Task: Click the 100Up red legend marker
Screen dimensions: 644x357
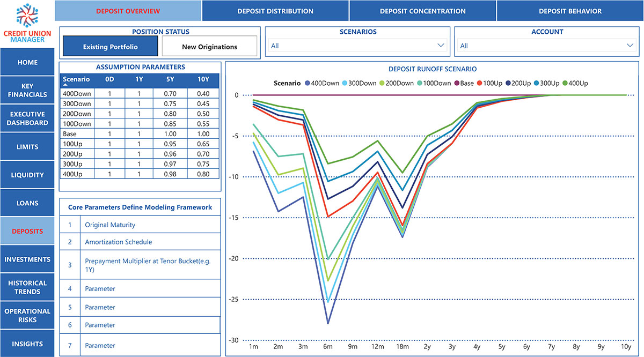Action: pos(480,83)
